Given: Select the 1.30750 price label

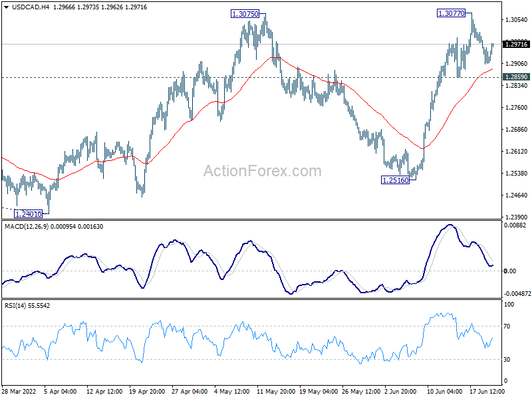Looking at the screenshot, I should (x=245, y=14).
